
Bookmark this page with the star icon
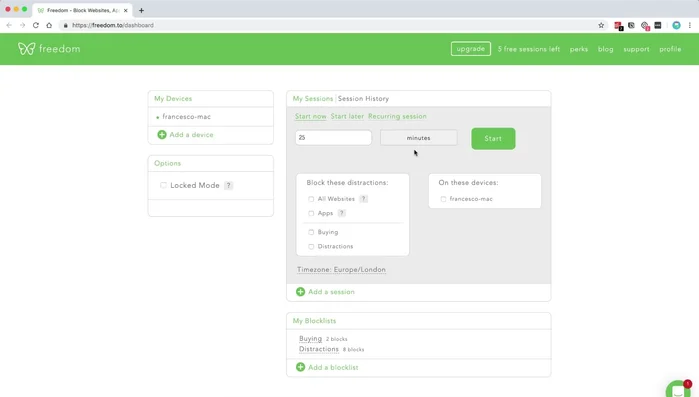[x=601, y=25]
